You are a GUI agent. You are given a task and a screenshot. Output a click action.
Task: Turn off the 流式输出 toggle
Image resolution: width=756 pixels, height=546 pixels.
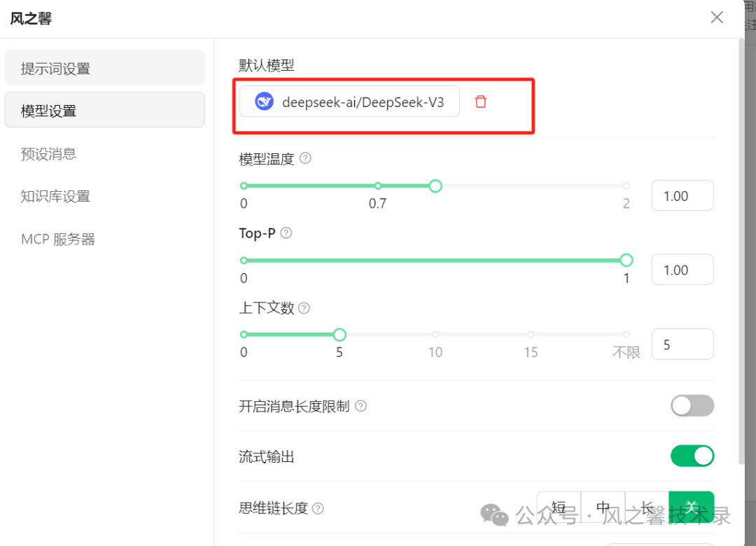coord(692,456)
